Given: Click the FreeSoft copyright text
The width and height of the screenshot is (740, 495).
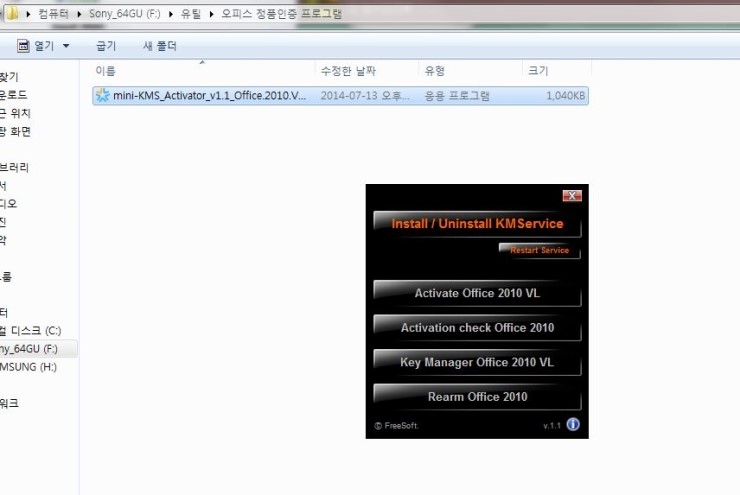Looking at the screenshot, I should (396, 426).
